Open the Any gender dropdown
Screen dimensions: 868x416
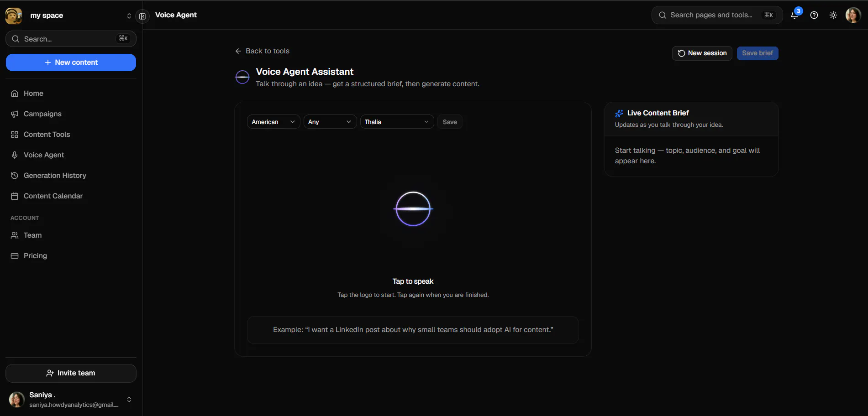[x=330, y=122]
